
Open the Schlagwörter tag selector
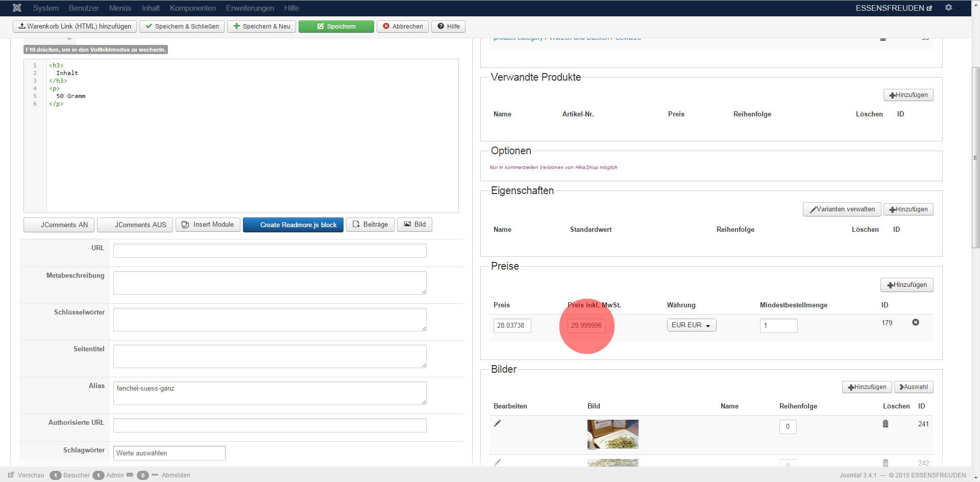169,453
